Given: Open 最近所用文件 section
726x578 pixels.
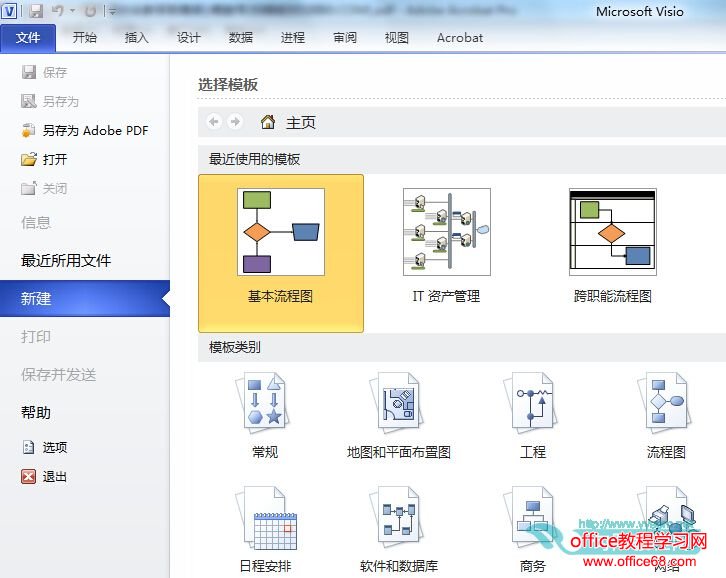Looking at the screenshot, I should (66, 261).
